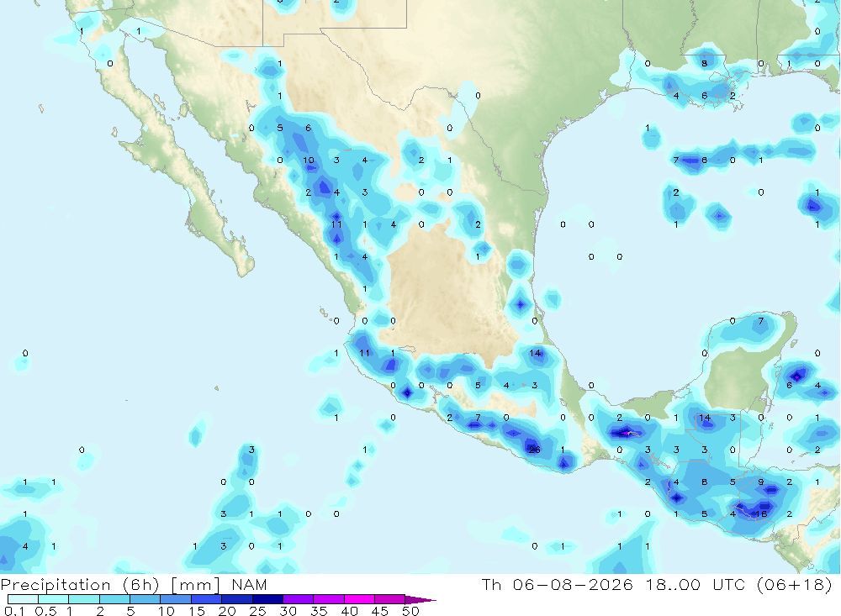Pick the 10–15 mm legend color swatch
This screenshot has width=841, height=616.
point(176,599)
